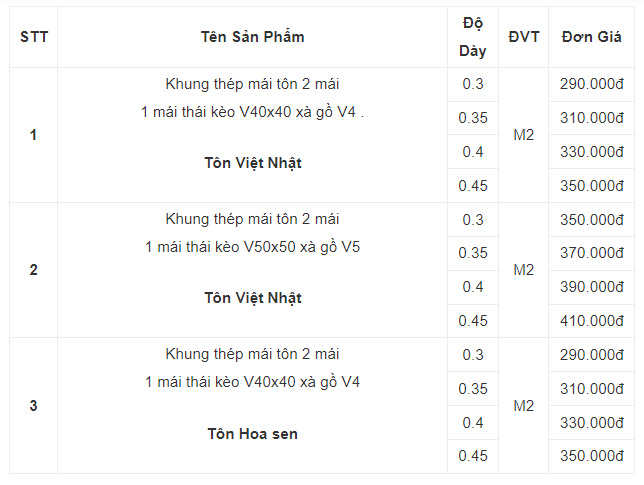Select the 0.35 thickness cell priced 370.000đ
Screen dimensions: 644x485
pyautogui.click(x=472, y=253)
